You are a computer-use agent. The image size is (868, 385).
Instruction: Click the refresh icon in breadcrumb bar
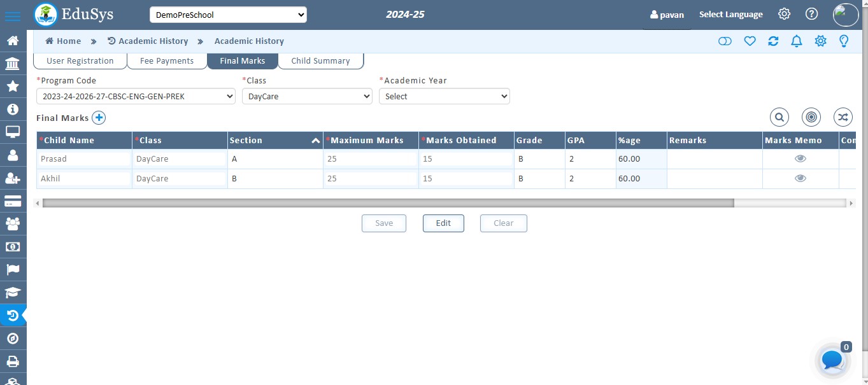pos(773,41)
